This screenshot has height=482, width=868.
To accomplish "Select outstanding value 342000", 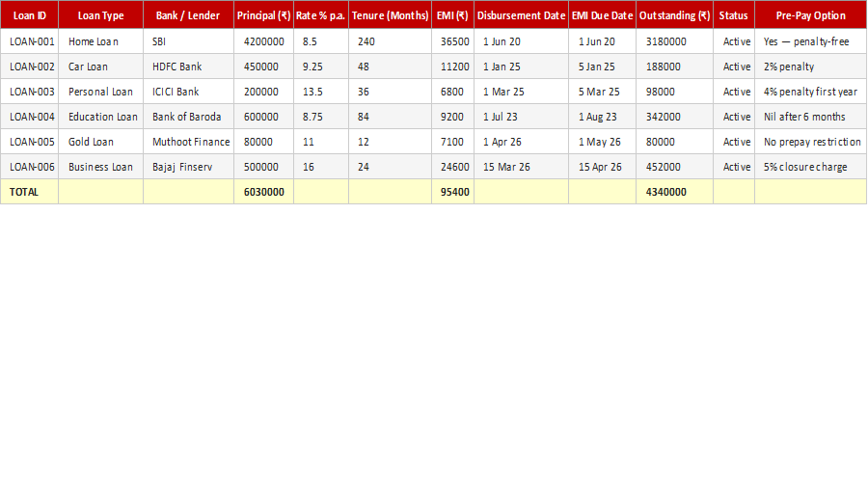I will click(x=674, y=117).
